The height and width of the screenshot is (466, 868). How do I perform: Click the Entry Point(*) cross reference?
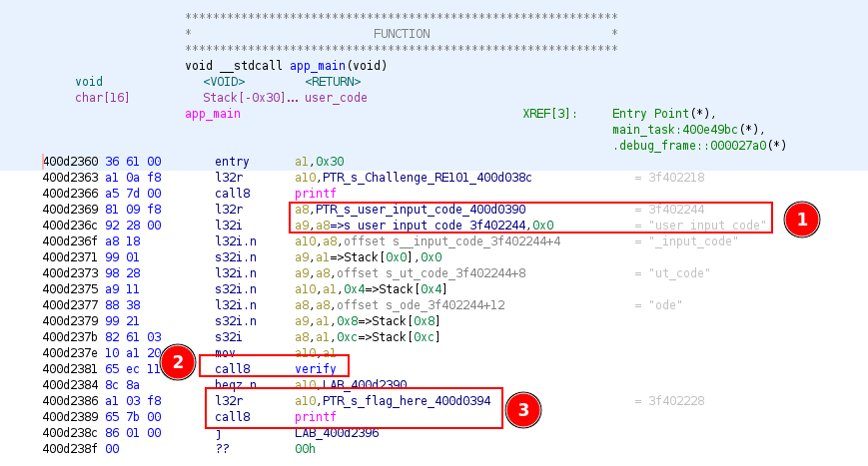click(664, 114)
